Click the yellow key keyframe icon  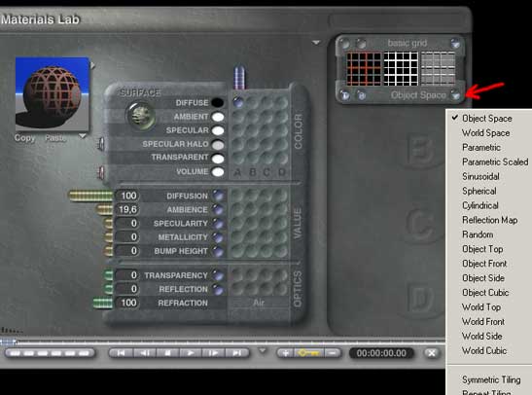point(308,353)
